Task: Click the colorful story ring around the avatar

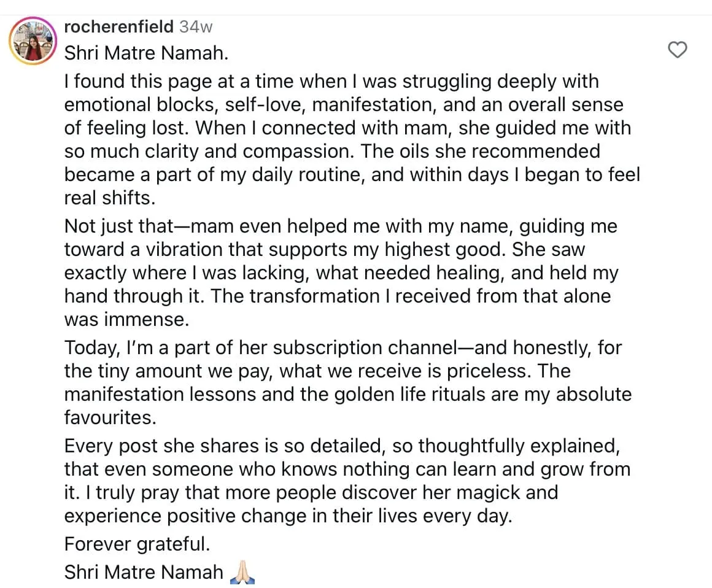Action: (33, 41)
